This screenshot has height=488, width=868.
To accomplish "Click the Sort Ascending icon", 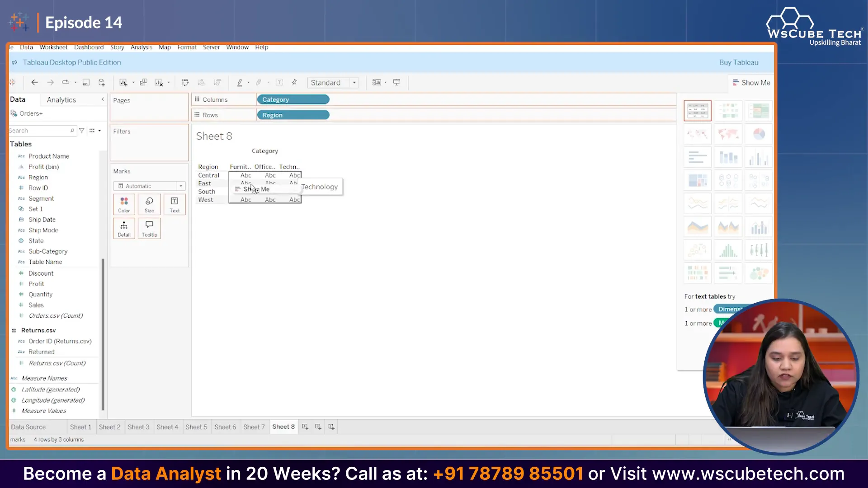I will (202, 82).
